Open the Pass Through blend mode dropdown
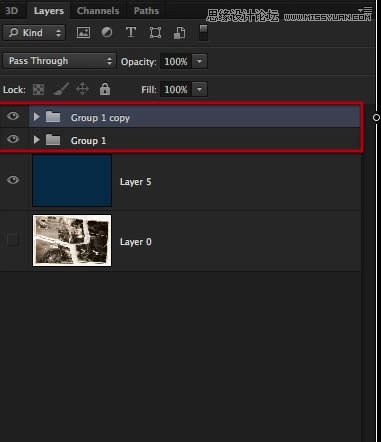This screenshot has height=442, width=381. (x=59, y=61)
